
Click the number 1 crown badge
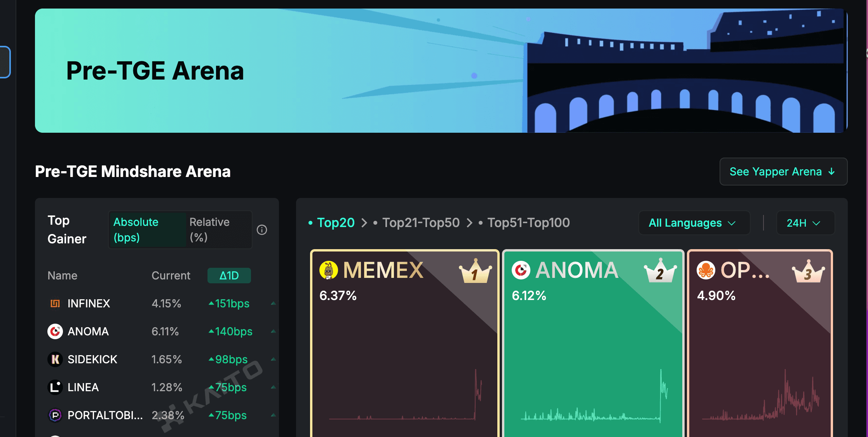[x=475, y=272]
